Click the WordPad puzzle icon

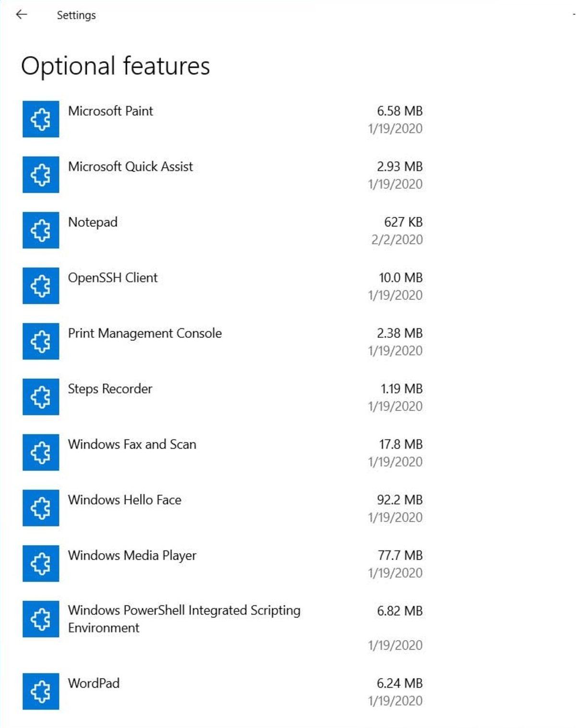tap(40, 691)
